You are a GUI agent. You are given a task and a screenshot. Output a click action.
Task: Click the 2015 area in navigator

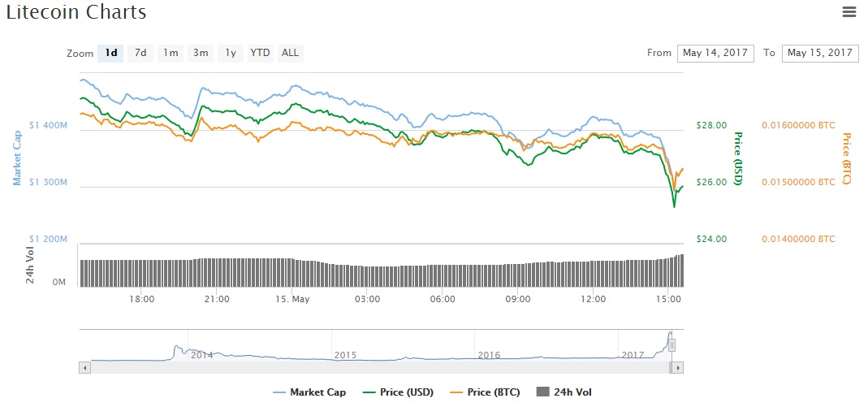click(345, 355)
